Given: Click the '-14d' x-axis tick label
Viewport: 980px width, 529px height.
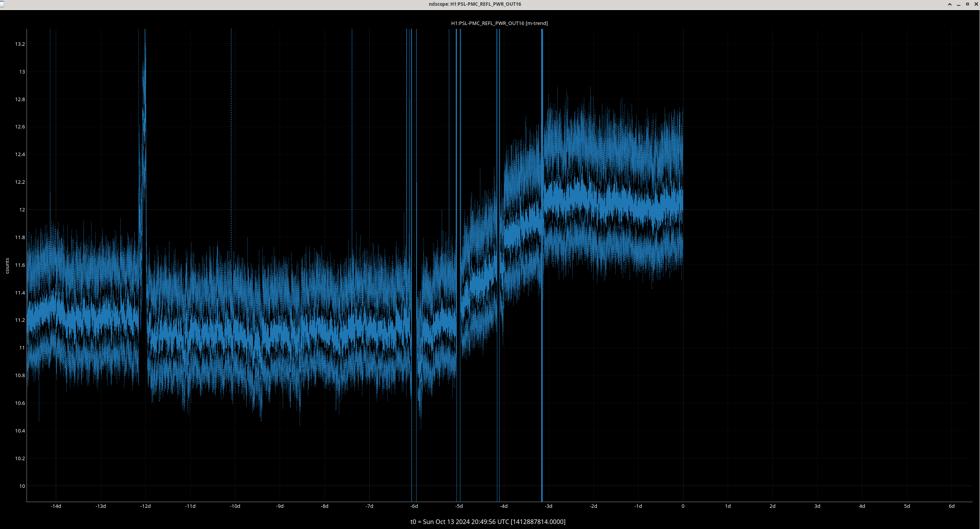Looking at the screenshot, I should click(56, 506).
